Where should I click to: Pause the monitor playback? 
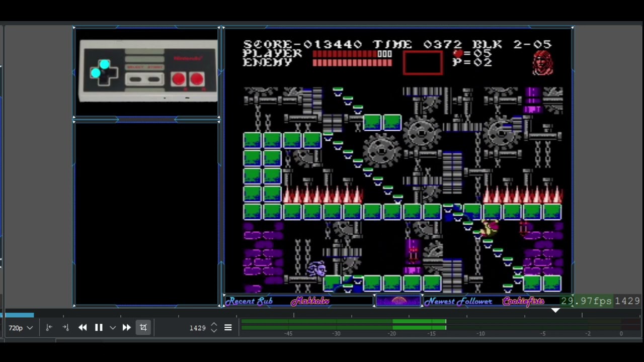[99, 328]
